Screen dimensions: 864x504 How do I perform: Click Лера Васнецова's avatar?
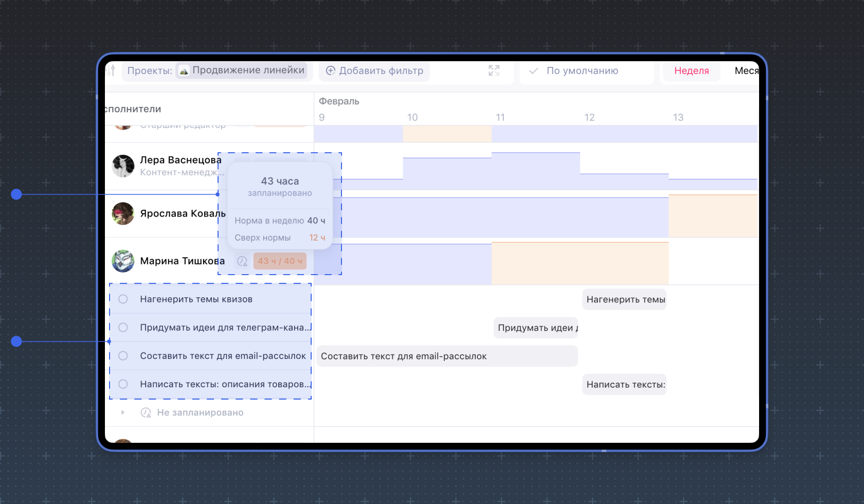(123, 166)
